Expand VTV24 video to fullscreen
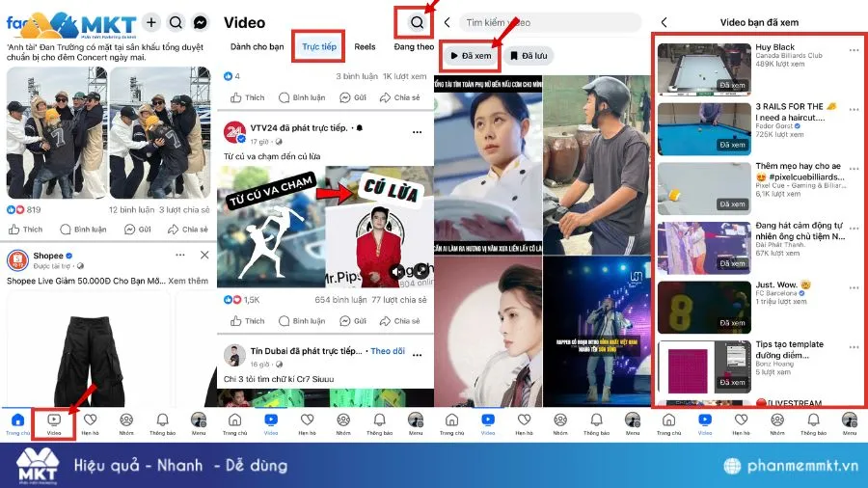The width and height of the screenshot is (868, 488). (421, 271)
